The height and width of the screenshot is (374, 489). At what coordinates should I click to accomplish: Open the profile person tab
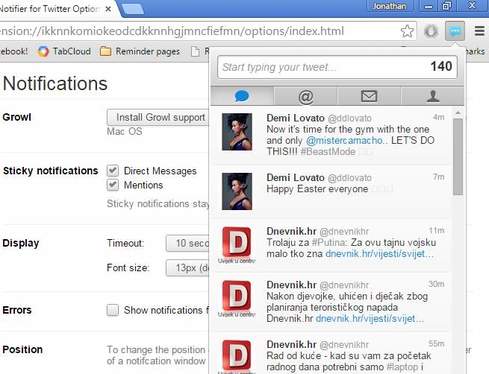click(x=433, y=96)
